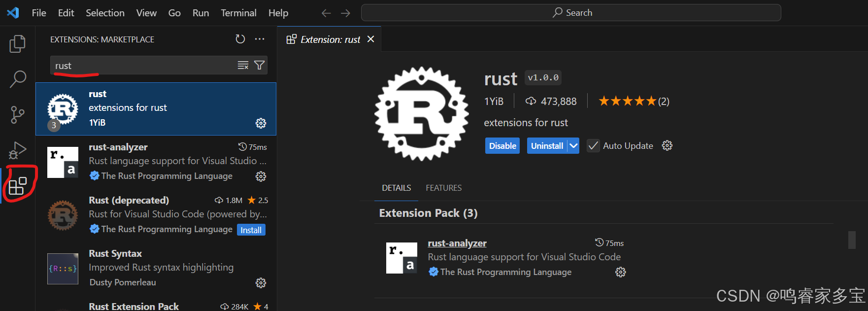Open the View menu

pyautogui.click(x=146, y=13)
